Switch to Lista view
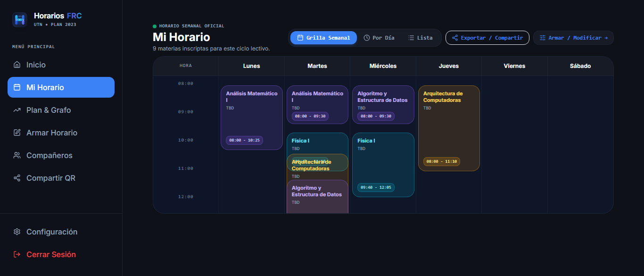The image size is (644, 276). coord(420,38)
